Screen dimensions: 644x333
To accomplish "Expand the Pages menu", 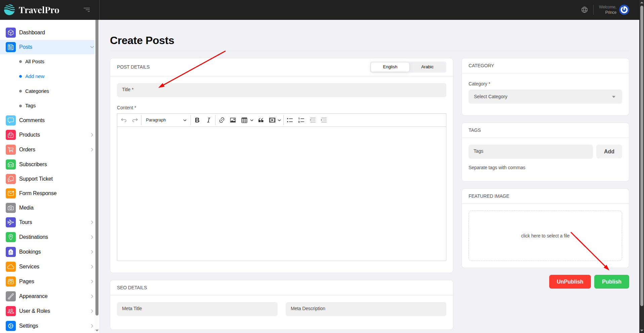I will [x=92, y=282].
